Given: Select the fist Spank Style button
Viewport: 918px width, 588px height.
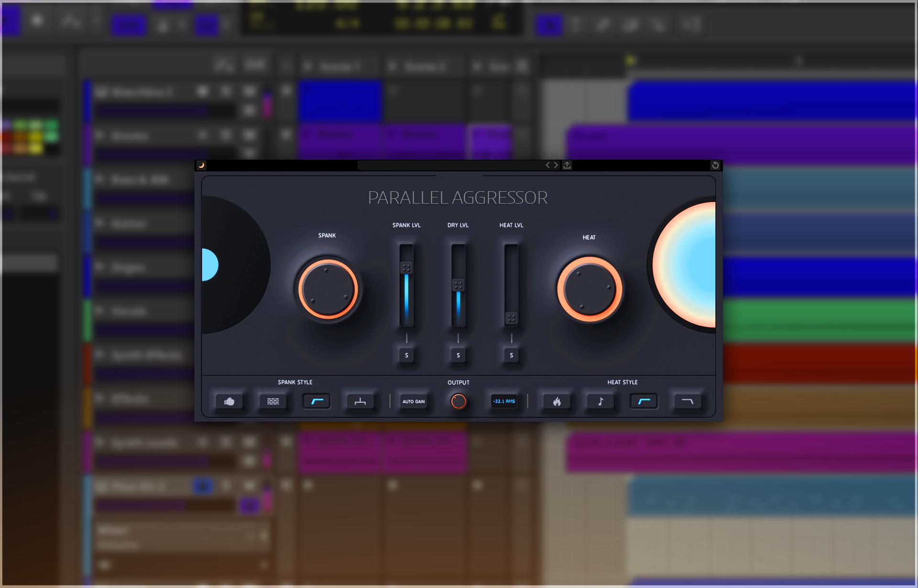Looking at the screenshot, I should coord(229,402).
